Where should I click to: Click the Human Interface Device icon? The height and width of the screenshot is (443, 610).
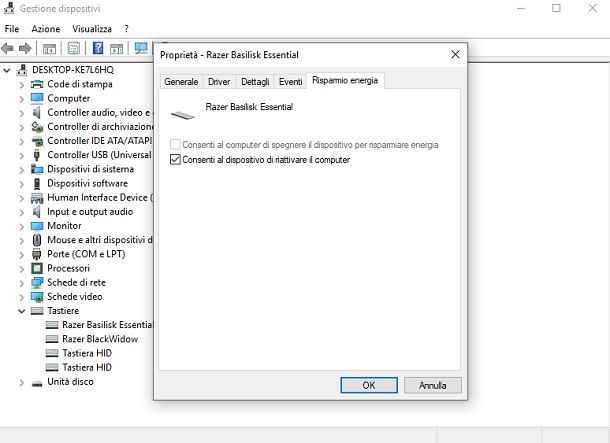coord(37,198)
